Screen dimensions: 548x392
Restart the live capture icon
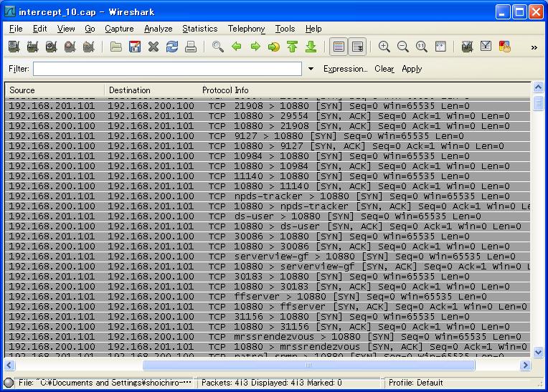pos(89,47)
